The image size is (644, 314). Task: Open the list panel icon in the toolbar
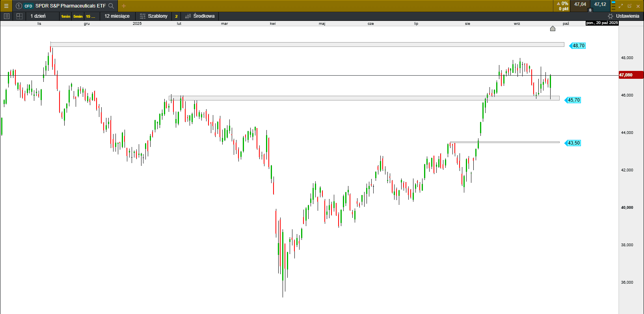6,16
